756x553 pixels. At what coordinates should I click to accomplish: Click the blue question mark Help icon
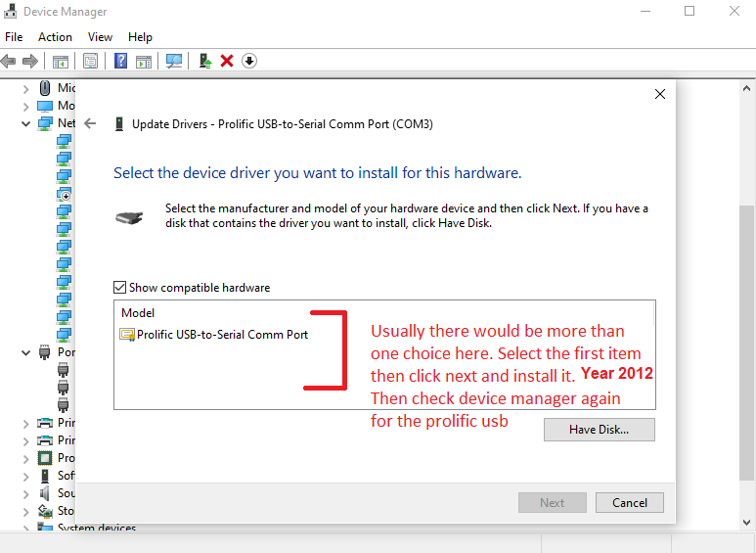[x=120, y=61]
